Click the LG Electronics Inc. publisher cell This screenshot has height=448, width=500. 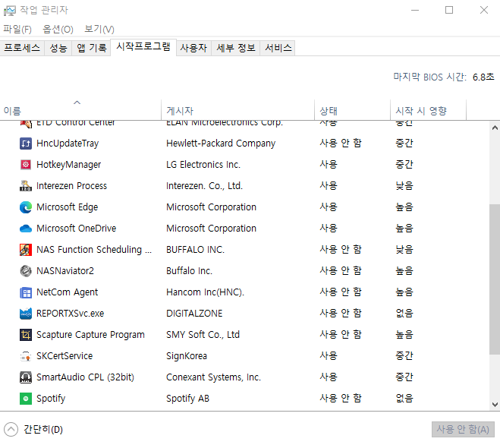[x=203, y=165]
